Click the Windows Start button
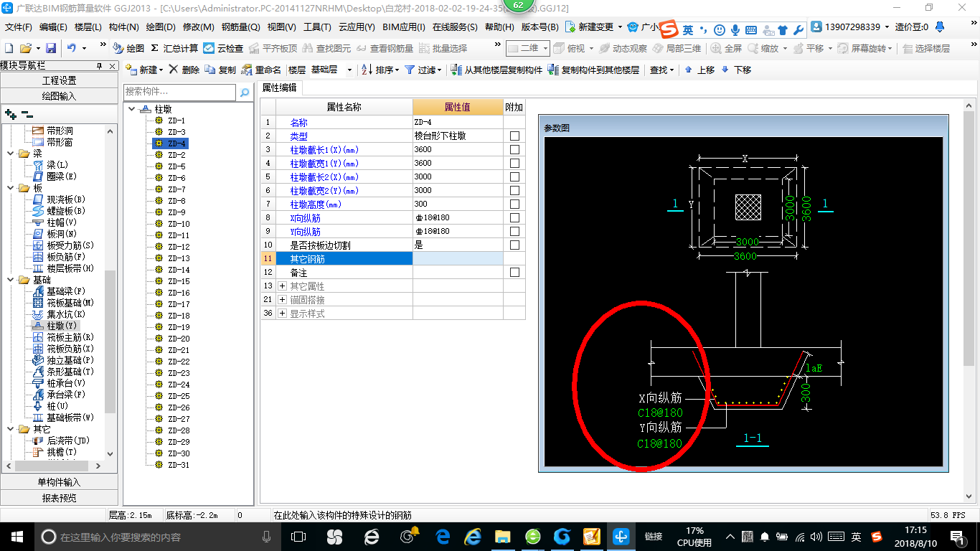This screenshot has width=980, height=551. coord(16,537)
